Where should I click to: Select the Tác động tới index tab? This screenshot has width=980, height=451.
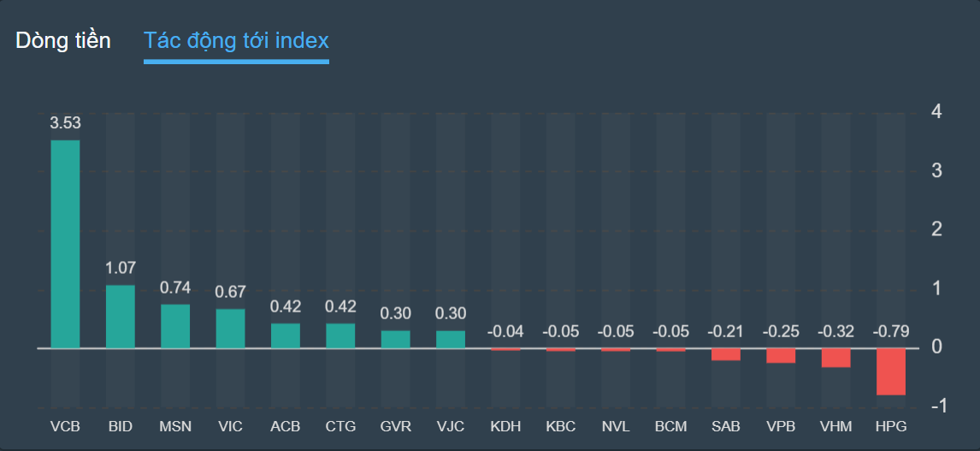236,40
